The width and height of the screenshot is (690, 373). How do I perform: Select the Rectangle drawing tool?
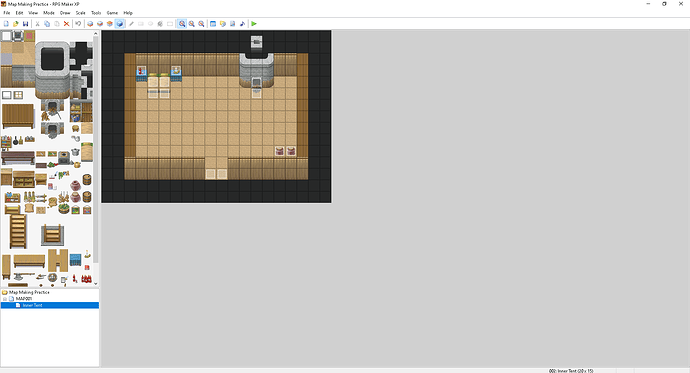[141, 24]
